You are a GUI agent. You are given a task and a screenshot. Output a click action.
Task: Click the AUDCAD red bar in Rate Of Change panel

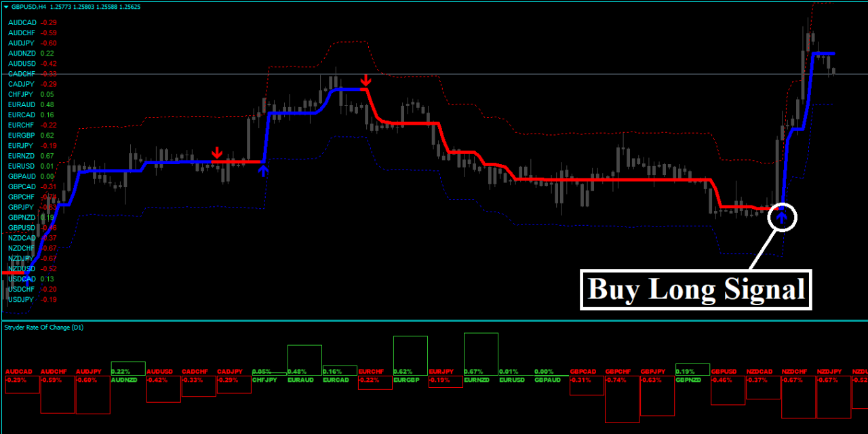22,385
